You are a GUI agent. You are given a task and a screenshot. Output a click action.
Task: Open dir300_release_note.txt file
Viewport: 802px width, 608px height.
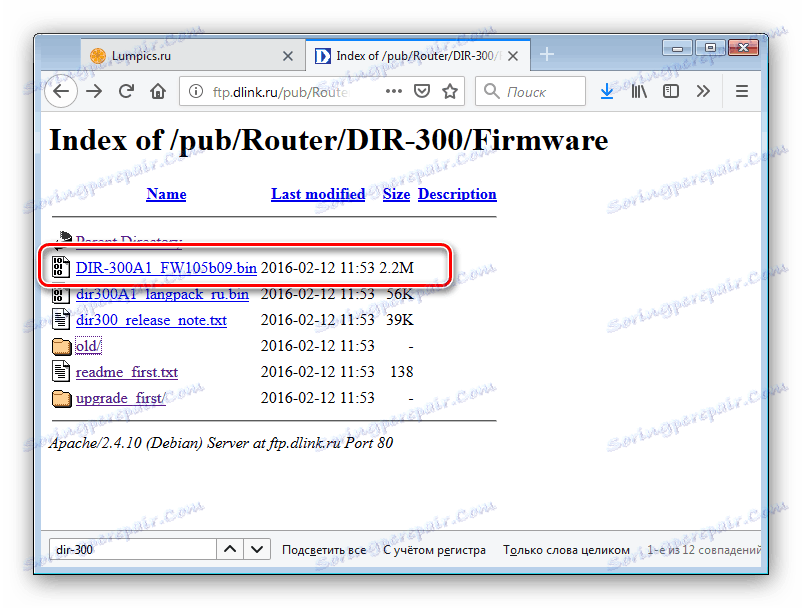(x=151, y=320)
